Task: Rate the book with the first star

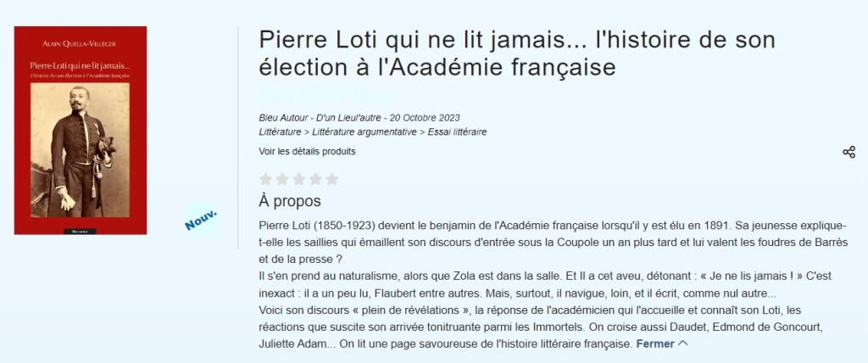Action: click(265, 179)
